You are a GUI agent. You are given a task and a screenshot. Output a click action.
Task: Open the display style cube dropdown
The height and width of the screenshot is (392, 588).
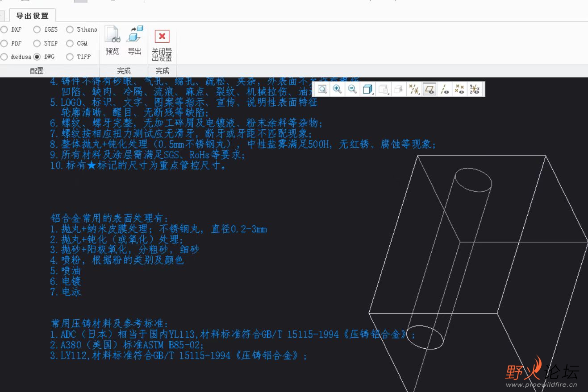click(368, 89)
